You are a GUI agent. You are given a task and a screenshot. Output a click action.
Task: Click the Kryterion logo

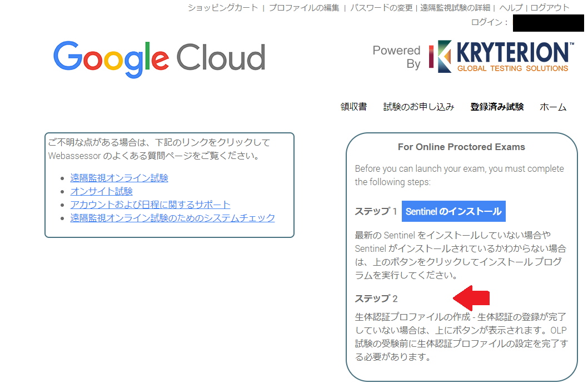pyautogui.click(x=501, y=57)
